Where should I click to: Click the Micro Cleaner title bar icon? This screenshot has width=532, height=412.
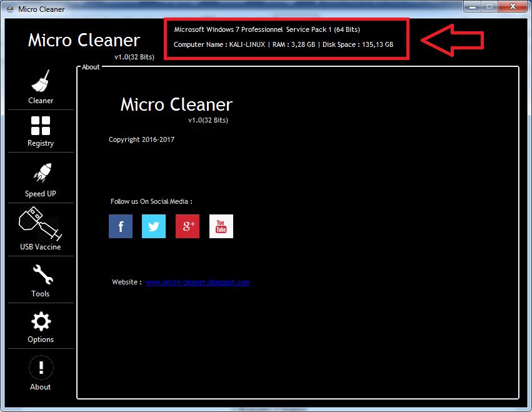pos(10,9)
